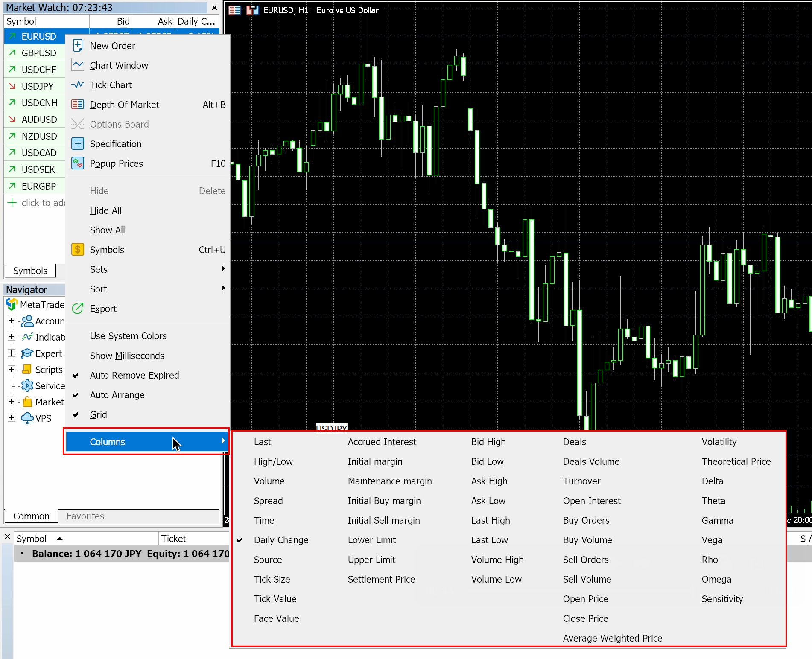Viewport: 812px width, 659px height.
Task: Open Depth Of Market icon entry
Action: pos(78,105)
